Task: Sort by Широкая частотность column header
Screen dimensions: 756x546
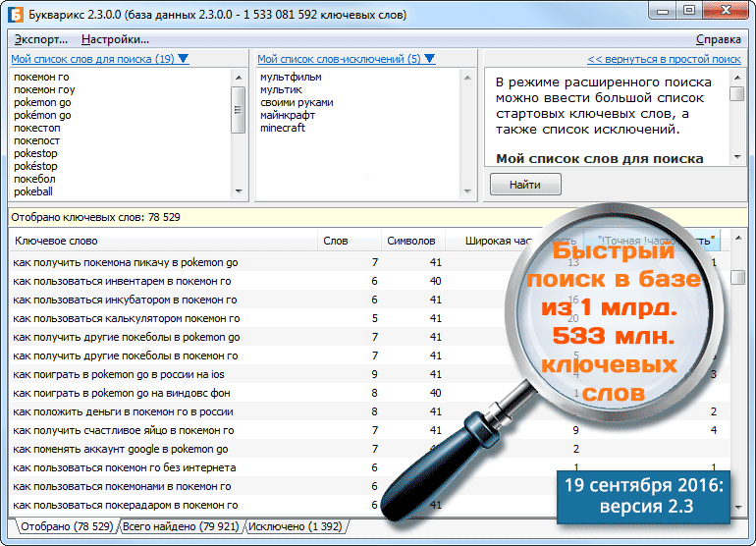Action: [514, 241]
